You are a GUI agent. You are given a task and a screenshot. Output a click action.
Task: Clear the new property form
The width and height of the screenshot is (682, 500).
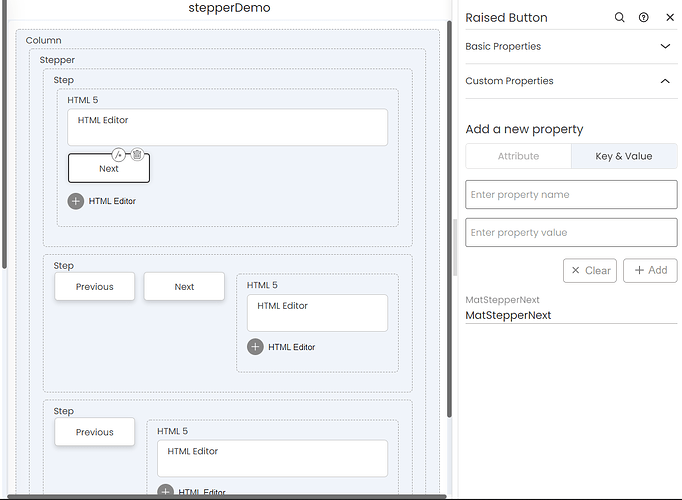click(590, 270)
